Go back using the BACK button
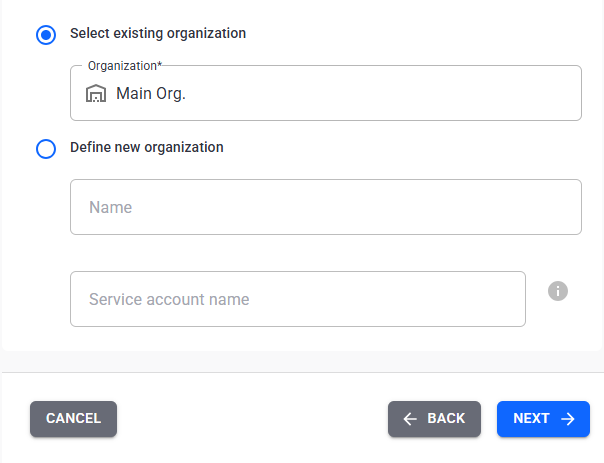604x463 pixels. tap(434, 419)
